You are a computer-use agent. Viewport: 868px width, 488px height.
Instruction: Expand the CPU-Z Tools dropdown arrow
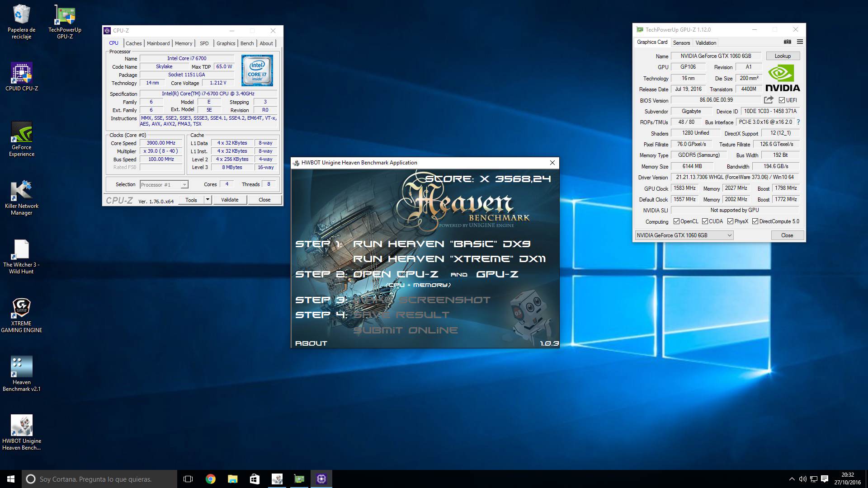(208, 200)
